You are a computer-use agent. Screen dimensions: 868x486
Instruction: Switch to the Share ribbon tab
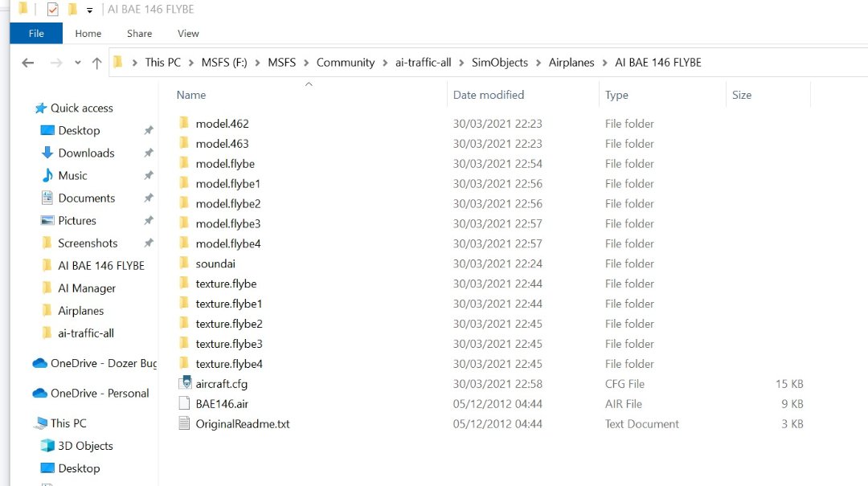[x=140, y=33]
